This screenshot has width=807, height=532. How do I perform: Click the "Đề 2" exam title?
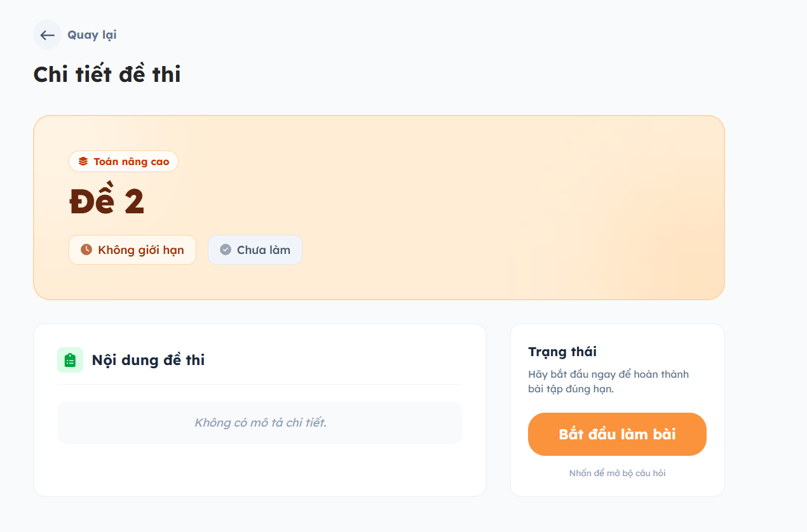(107, 202)
